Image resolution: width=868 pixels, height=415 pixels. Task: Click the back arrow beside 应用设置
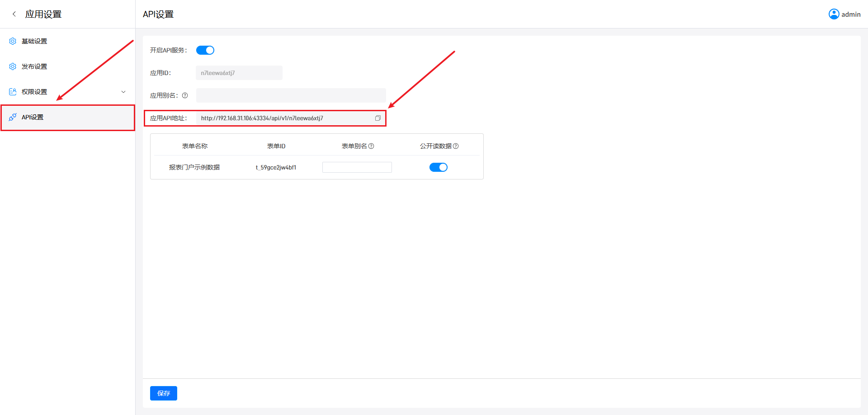(x=14, y=14)
